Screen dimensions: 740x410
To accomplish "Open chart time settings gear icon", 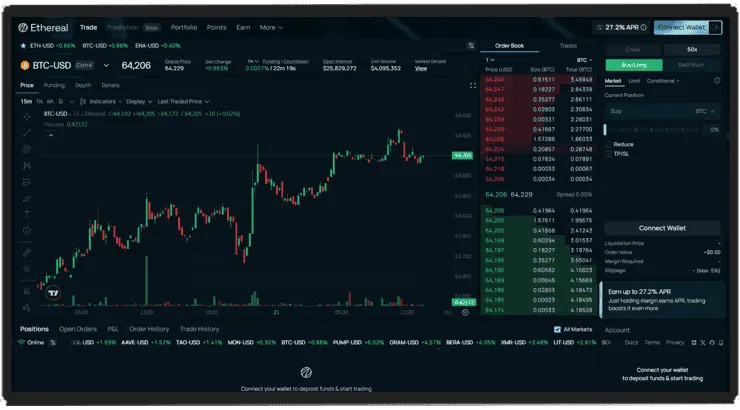I will 465,312.
